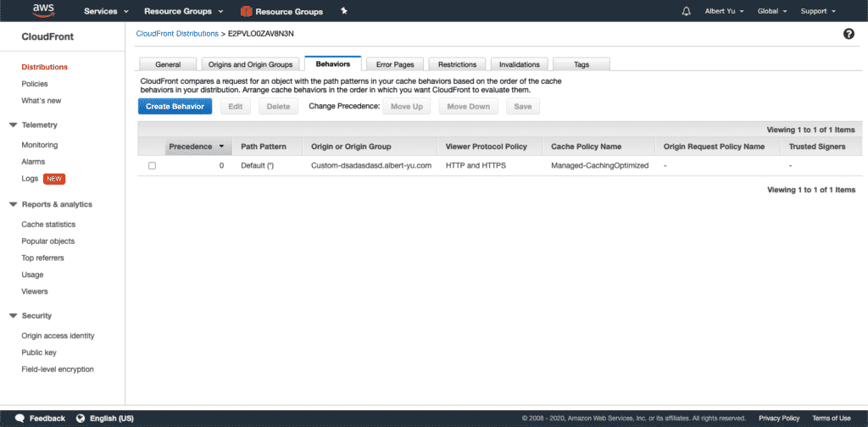
Task: Click the Managed-CachingOptimized cache policy cell
Action: (x=599, y=165)
